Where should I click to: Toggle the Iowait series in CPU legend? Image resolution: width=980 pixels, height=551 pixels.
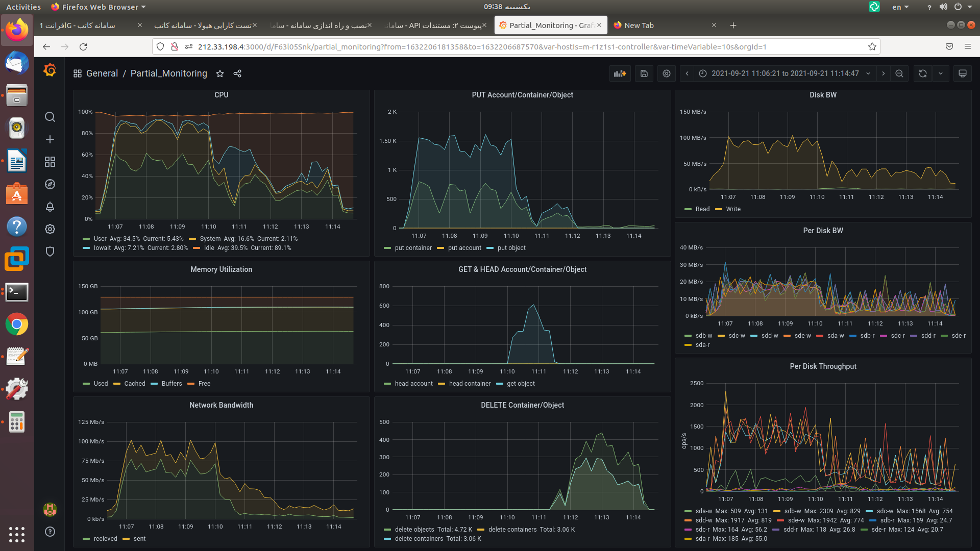(x=102, y=248)
